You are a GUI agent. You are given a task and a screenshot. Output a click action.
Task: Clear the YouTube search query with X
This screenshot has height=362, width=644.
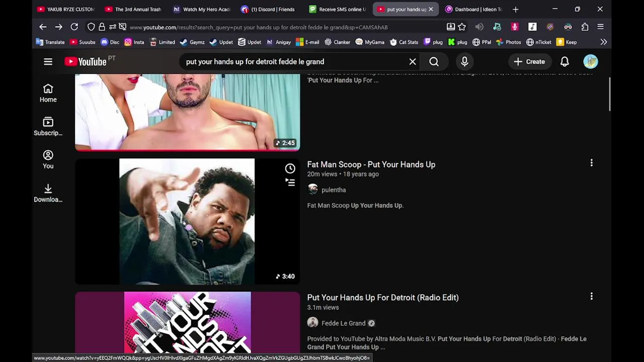click(x=413, y=61)
